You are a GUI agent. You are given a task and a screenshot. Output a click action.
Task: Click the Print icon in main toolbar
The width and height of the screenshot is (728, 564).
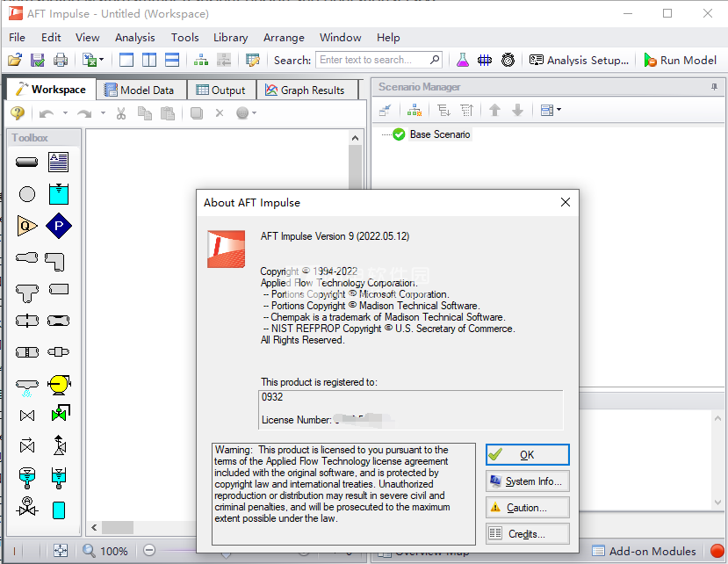tap(61, 60)
